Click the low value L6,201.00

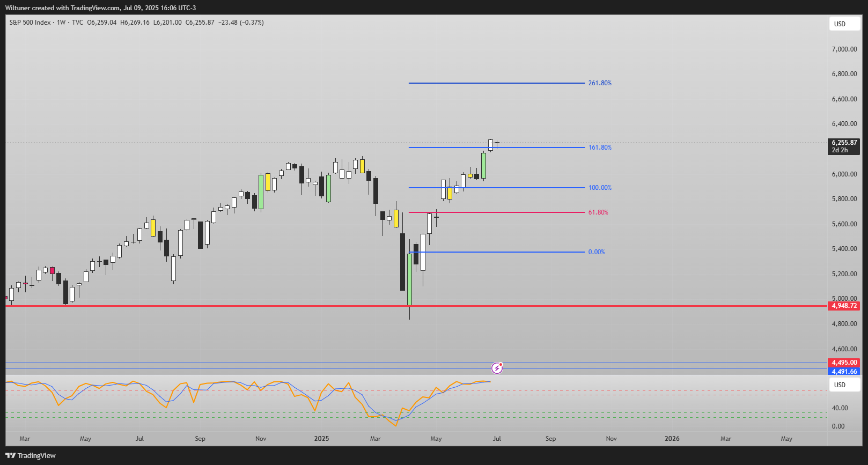pyautogui.click(x=167, y=23)
